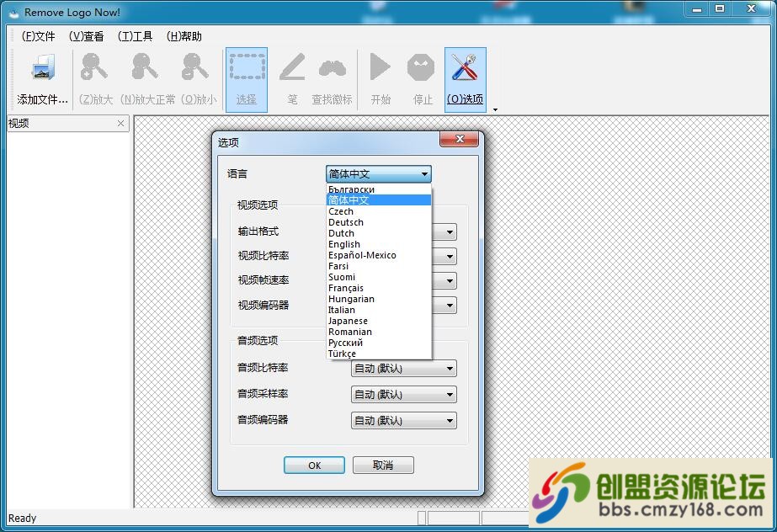Open the 查看 (View) menu
Image resolution: width=777 pixels, height=532 pixels.
click(86, 36)
